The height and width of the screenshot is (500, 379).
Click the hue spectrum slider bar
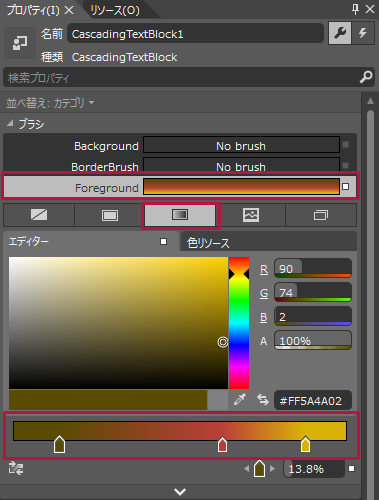239,323
